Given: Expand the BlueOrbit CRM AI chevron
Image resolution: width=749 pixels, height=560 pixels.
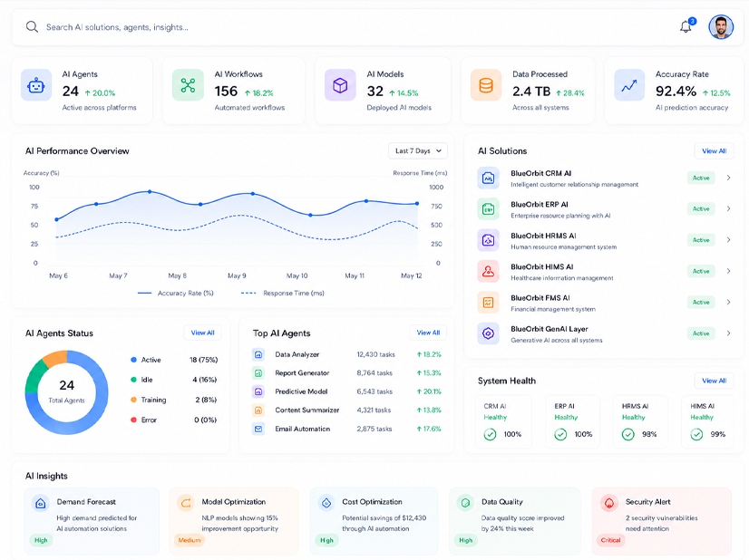Looking at the screenshot, I should click(x=728, y=178).
